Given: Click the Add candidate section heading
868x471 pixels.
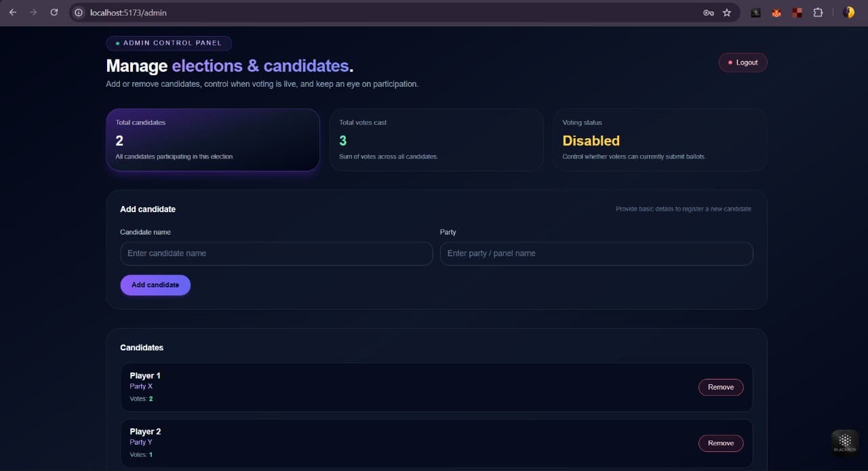Looking at the screenshot, I should click(148, 209).
